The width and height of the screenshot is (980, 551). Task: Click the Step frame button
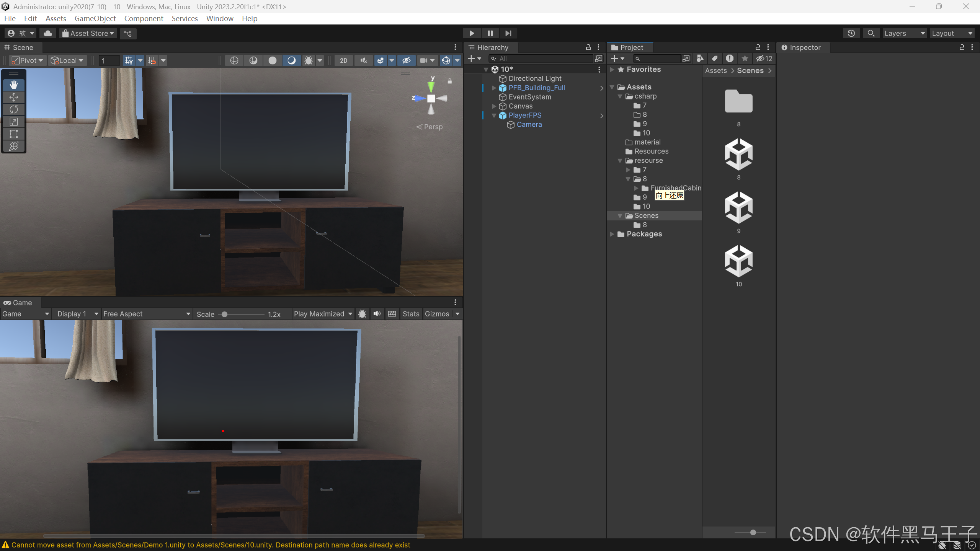point(508,33)
